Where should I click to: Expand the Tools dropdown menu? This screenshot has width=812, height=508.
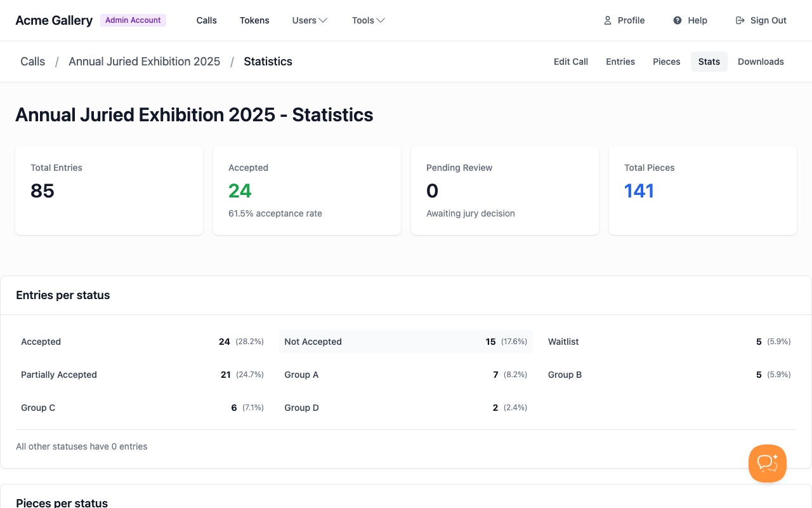coord(368,20)
